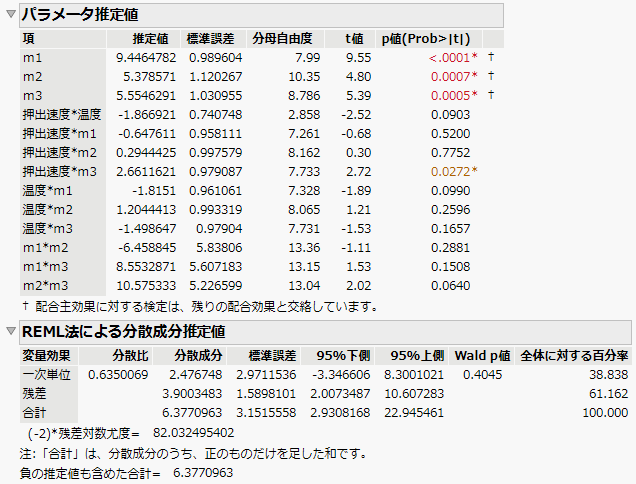The width and height of the screenshot is (636, 484).
Task: Click the REML法による分散成分推定値 section title
Action: pos(123,332)
